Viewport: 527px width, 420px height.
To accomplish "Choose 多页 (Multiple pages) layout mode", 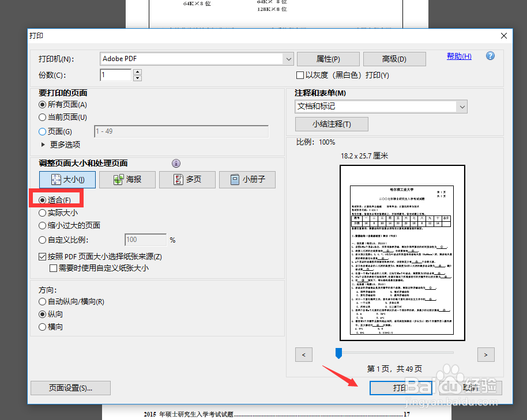I will click(x=187, y=179).
